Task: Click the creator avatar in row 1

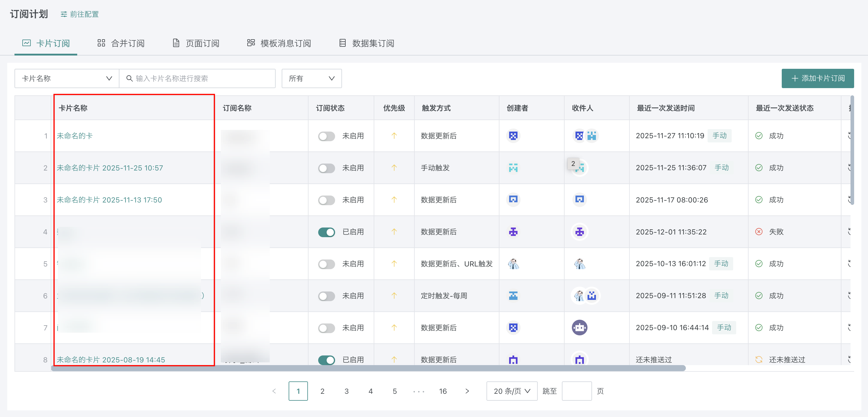Action: [x=513, y=136]
